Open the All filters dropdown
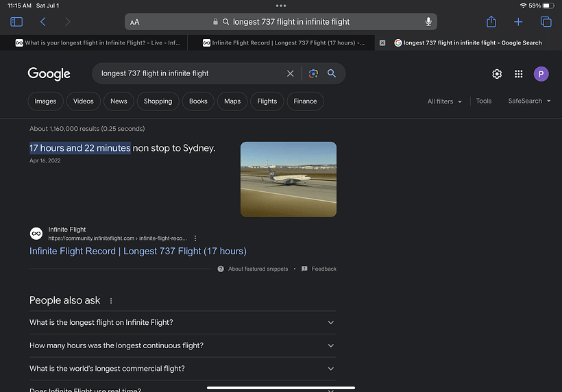The image size is (562, 392). pos(444,101)
